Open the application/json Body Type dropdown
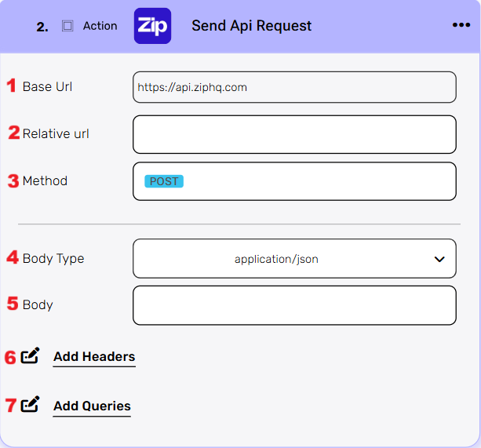Screen dimensions: 481x448 pos(276,259)
